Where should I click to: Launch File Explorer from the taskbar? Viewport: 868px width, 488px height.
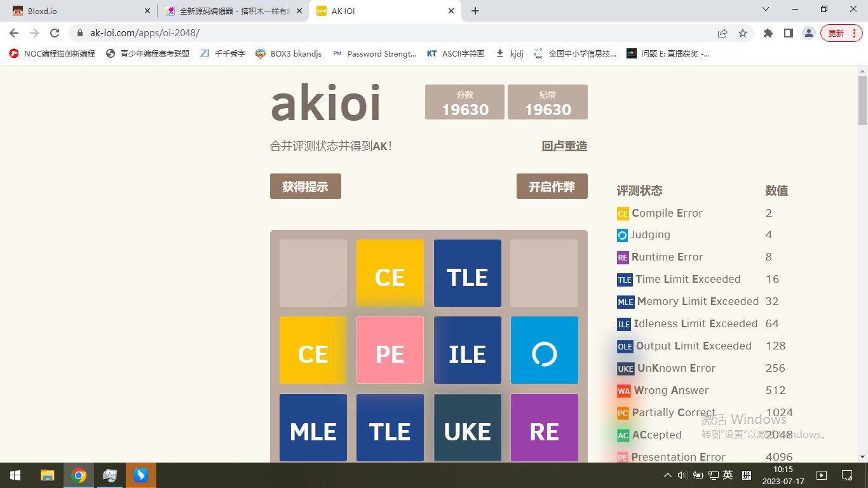[48, 475]
